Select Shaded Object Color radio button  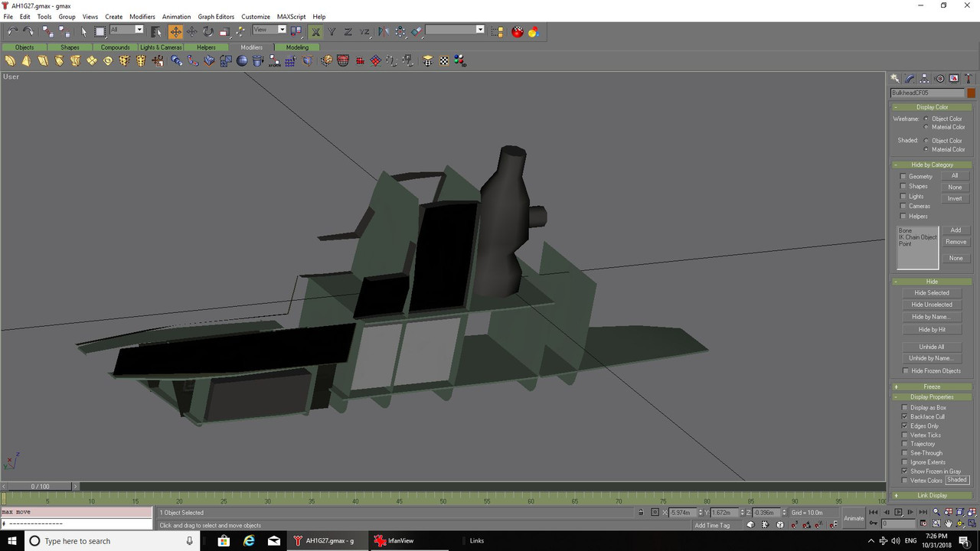click(x=926, y=141)
